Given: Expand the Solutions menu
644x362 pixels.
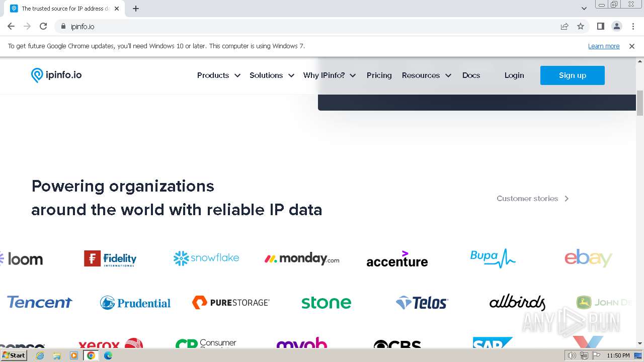Looking at the screenshot, I should (x=272, y=75).
